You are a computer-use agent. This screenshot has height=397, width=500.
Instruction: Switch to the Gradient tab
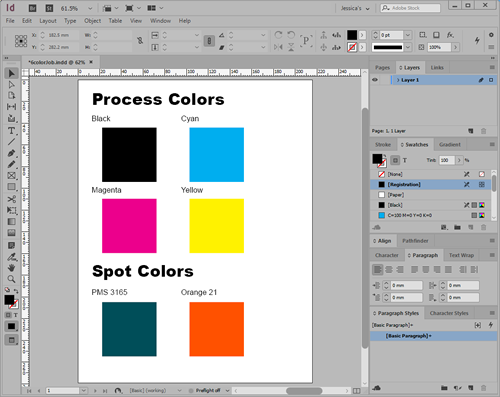click(450, 145)
